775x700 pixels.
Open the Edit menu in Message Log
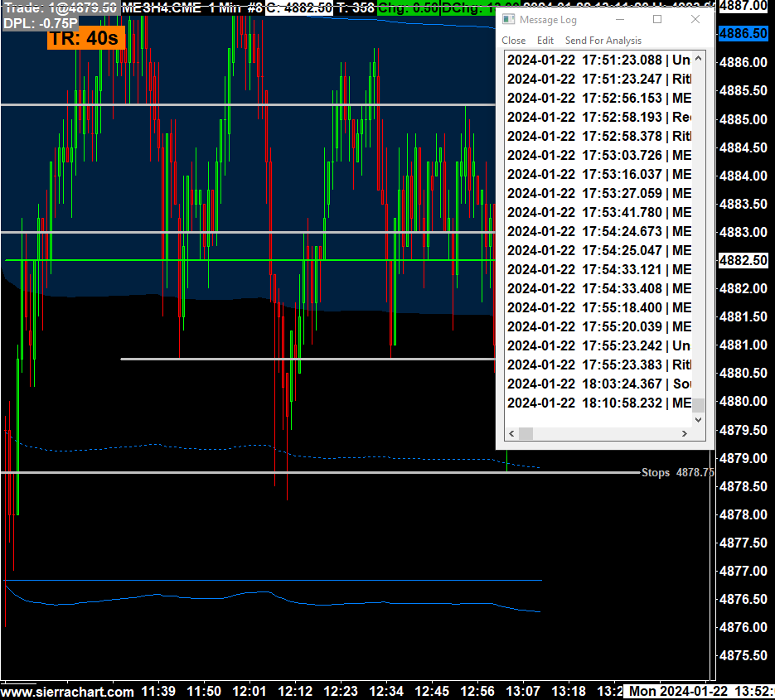pos(545,41)
